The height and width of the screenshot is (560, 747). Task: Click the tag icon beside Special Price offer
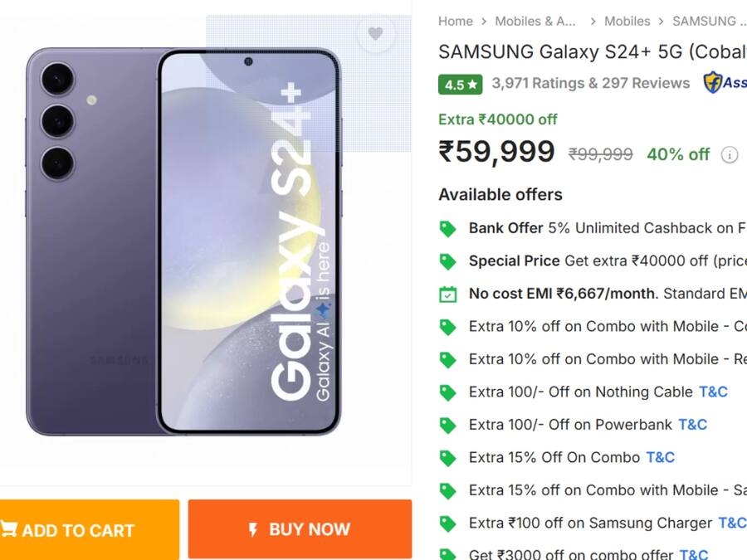[447, 261]
